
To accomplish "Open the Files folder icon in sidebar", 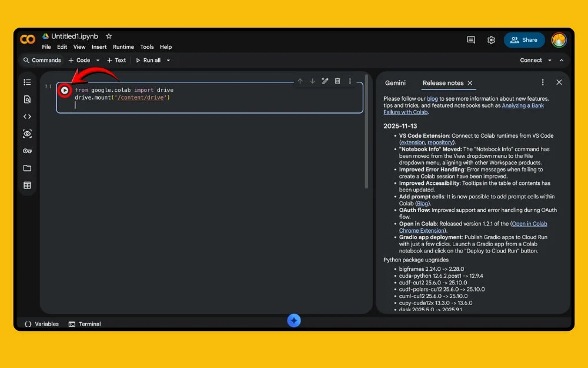I will pyautogui.click(x=27, y=168).
